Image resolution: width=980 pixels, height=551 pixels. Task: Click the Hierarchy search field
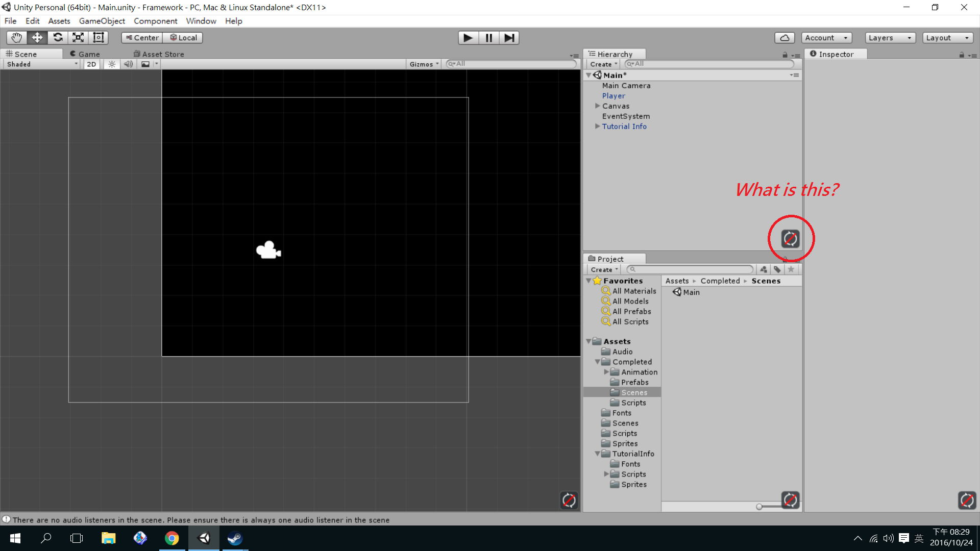(x=709, y=64)
